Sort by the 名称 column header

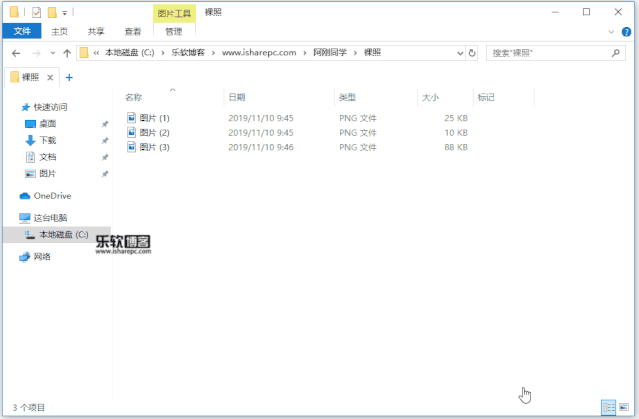(x=133, y=97)
